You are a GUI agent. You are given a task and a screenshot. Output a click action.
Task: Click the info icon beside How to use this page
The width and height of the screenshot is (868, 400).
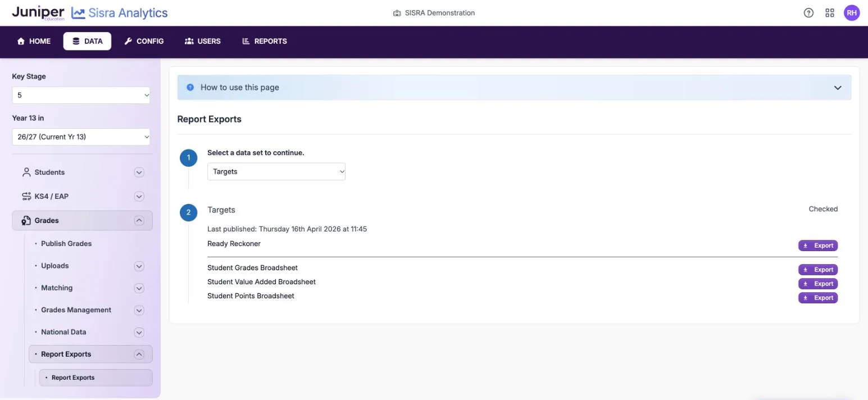click(190, 88)
